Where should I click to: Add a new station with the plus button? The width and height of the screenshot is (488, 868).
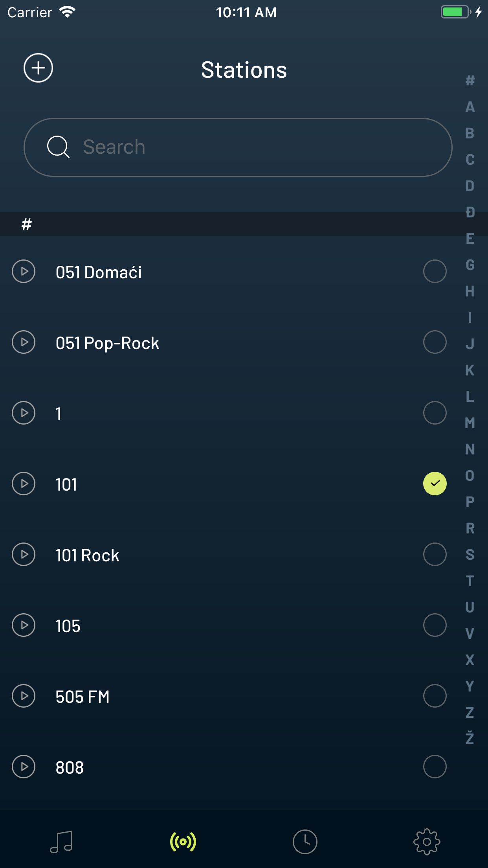pyautogui.click(x=38, y=68)
